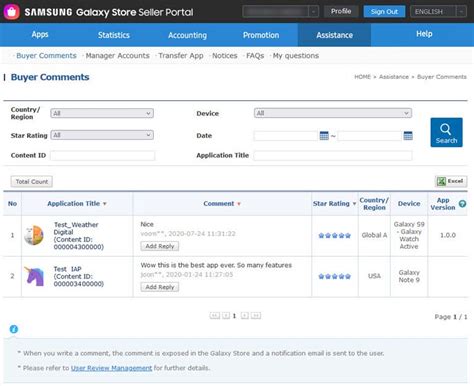
Task: Click the blue info icon above the notes
Action: [14, 329]
